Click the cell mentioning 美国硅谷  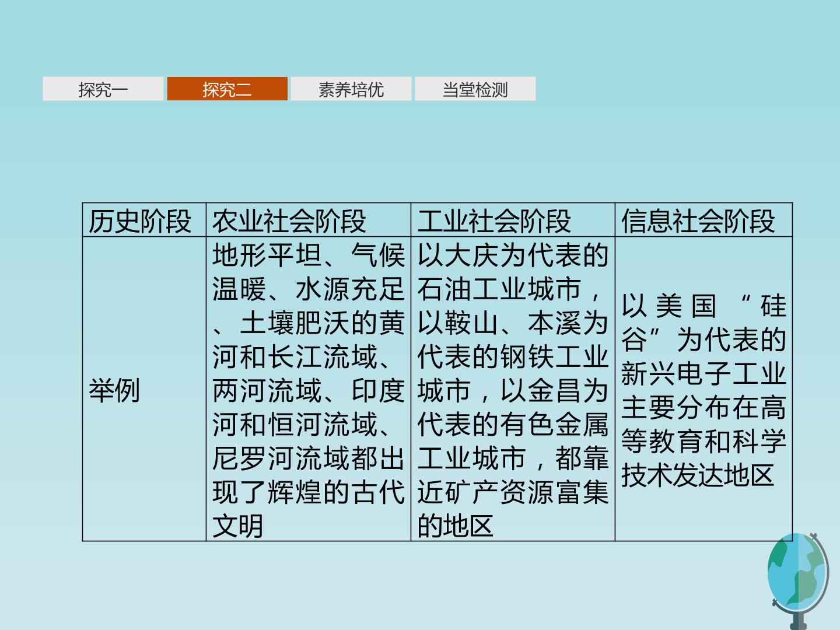coord(703,389)
